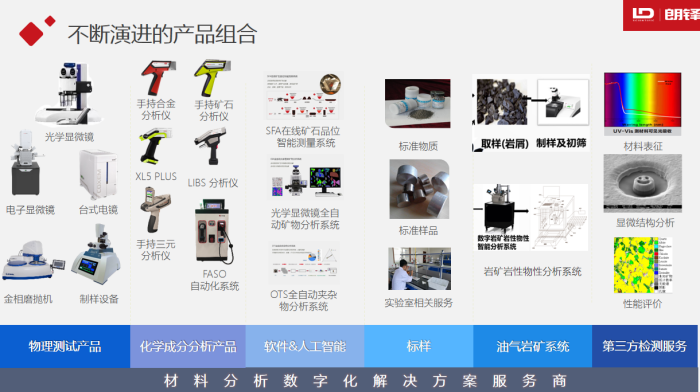Switch to the 油气岩矿系统 tab

533,346
